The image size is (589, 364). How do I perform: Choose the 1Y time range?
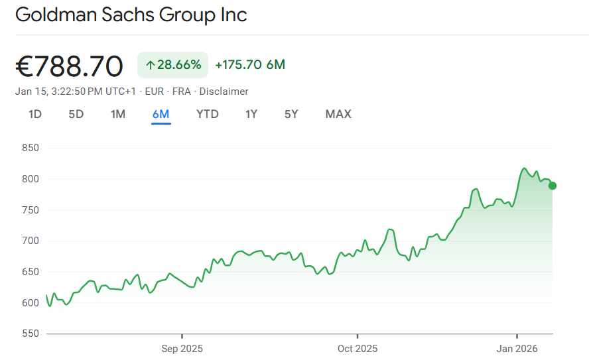251,114
